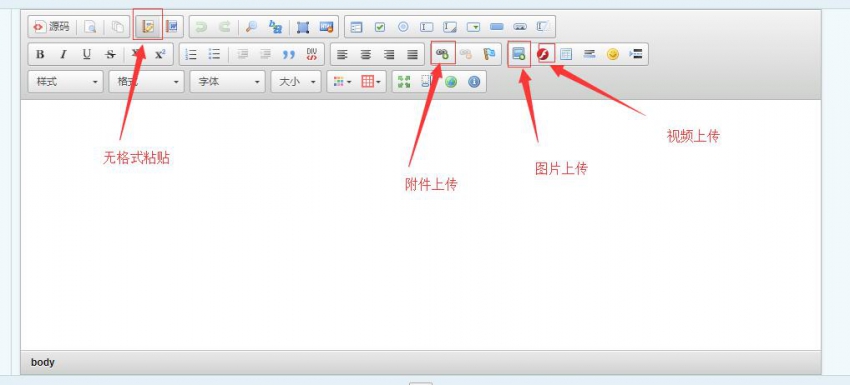The height and width of the screenshot is (385, 850).
Task: Click the link icon for attachment upload
Action: [x=442, y=54]
